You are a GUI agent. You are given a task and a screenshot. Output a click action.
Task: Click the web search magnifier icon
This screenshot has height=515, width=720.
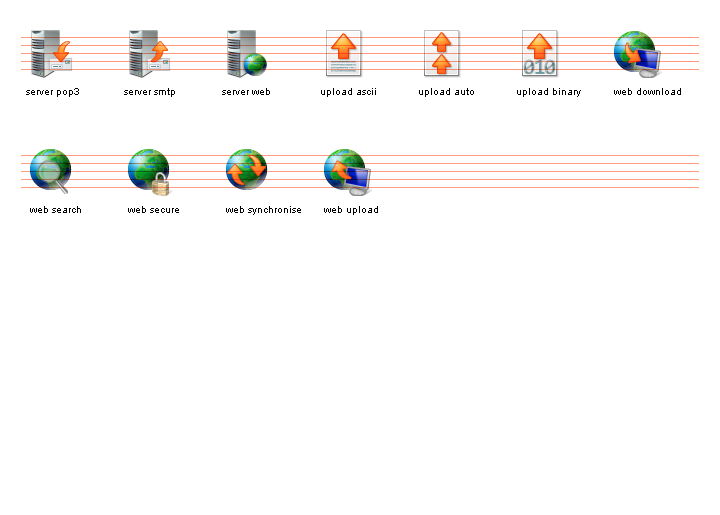tap(51, 171)
